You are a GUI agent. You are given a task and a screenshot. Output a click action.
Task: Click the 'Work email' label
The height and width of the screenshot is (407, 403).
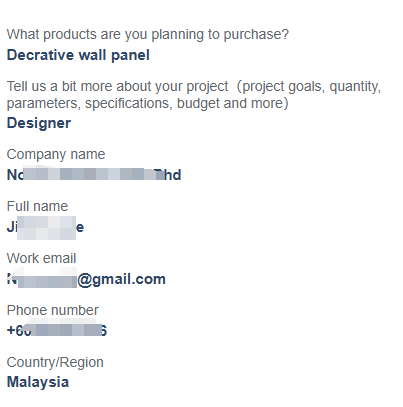coord(41,258)
